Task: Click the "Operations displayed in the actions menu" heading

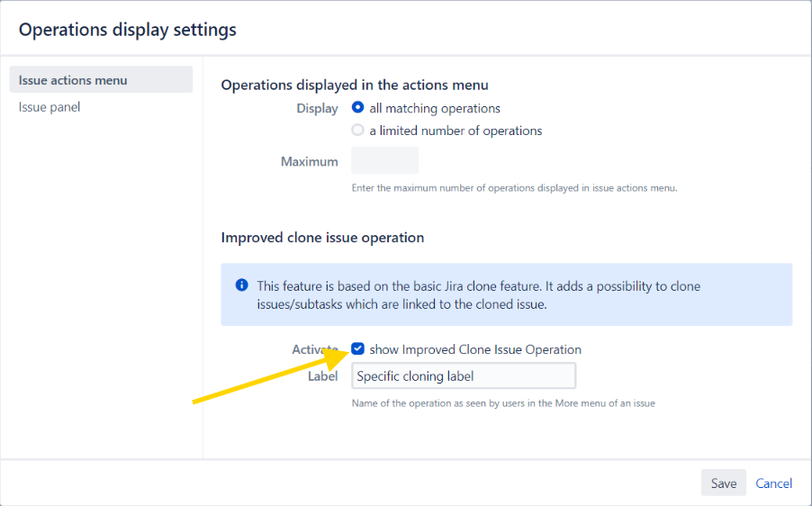Action: click(355, 85)
